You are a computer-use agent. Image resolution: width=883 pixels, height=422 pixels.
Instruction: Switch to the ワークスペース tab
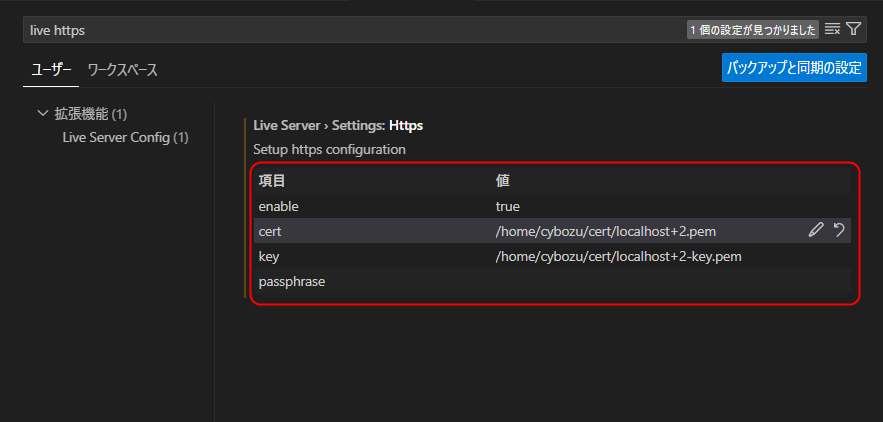pyautogui.click(x=122, y=70)
